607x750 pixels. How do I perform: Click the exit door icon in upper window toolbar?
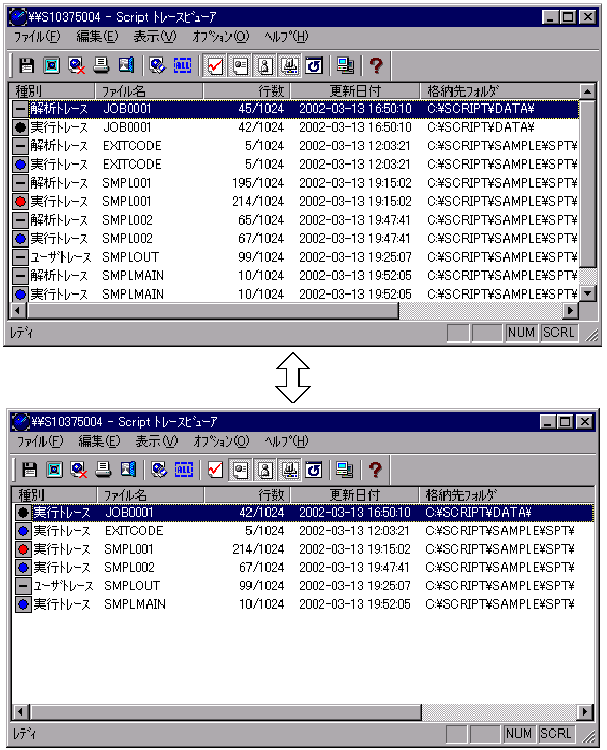coord(126,66)
